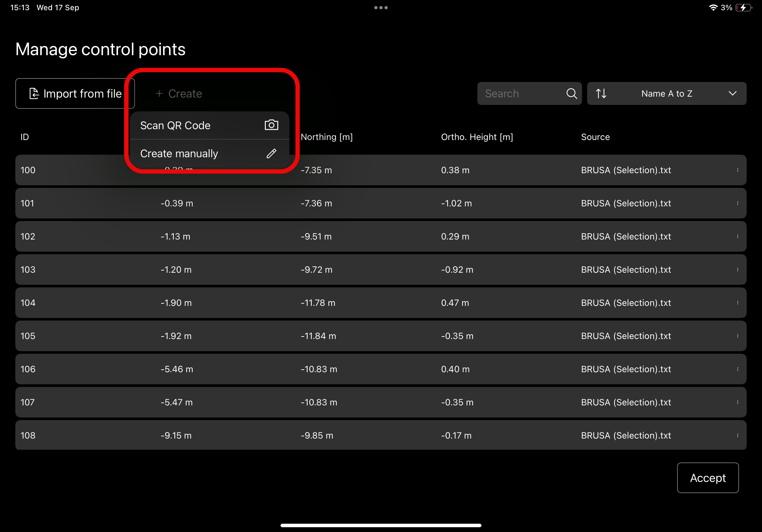Image resolution: width=762 pixels, height=532 pixels.
Task: Click the magnifier icon in Search field
Action: [x=571, y=93]
